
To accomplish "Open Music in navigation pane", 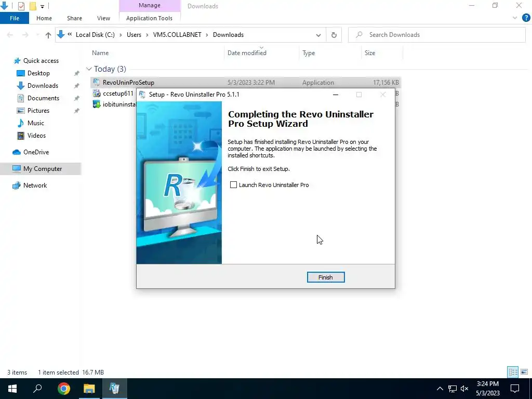I will 36,123.
